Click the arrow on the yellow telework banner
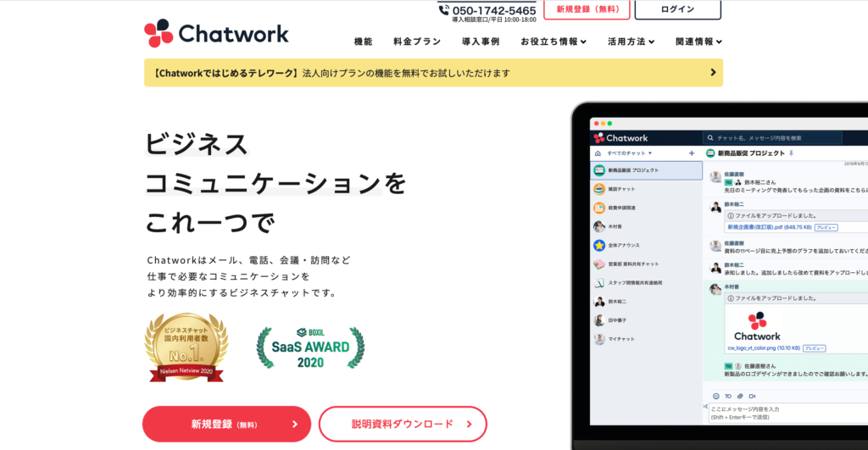868x450 pixels. point(713,73)
